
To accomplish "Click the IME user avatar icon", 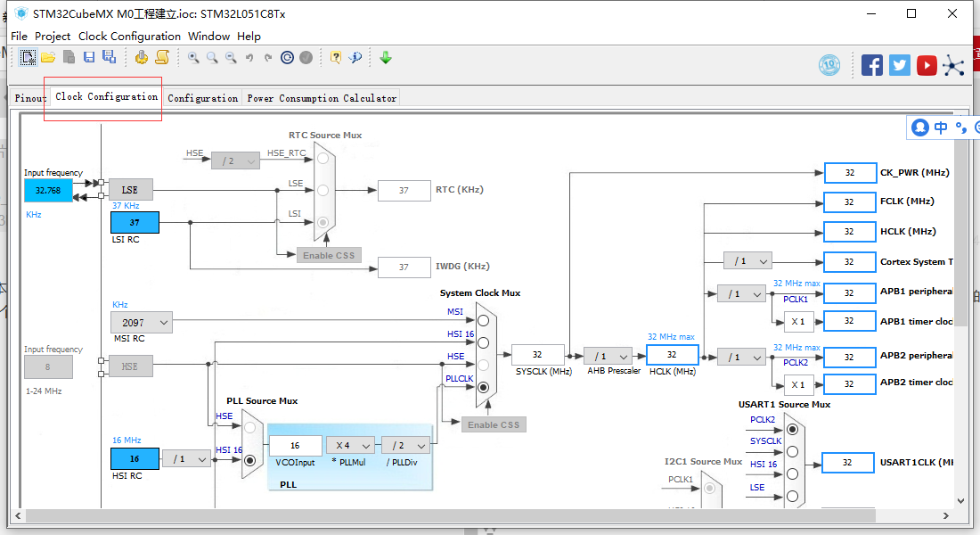I will coord(920,128).
